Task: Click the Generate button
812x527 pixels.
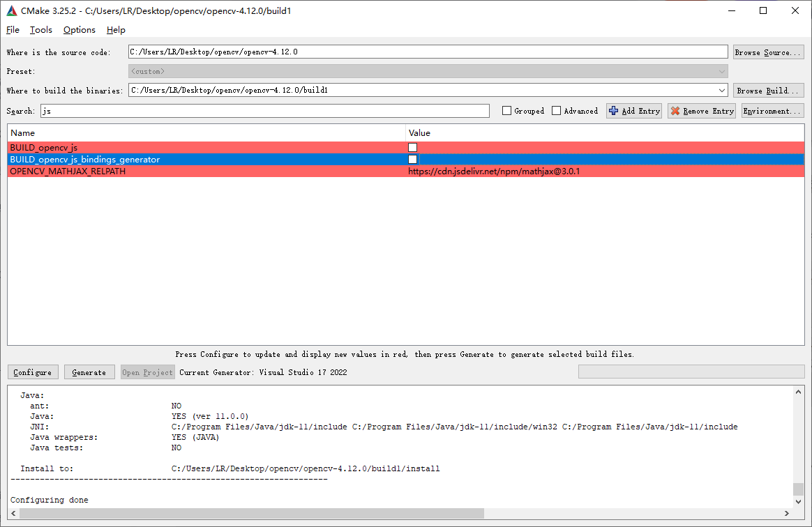Action: (x=89, y=372)
